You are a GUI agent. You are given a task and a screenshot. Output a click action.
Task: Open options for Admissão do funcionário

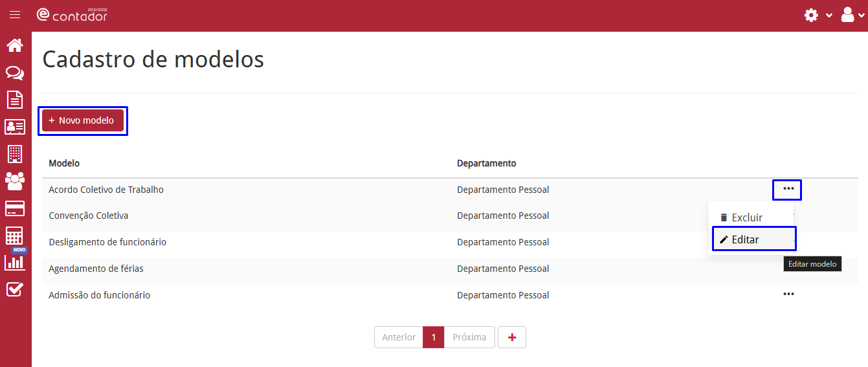tap(788, 294)
